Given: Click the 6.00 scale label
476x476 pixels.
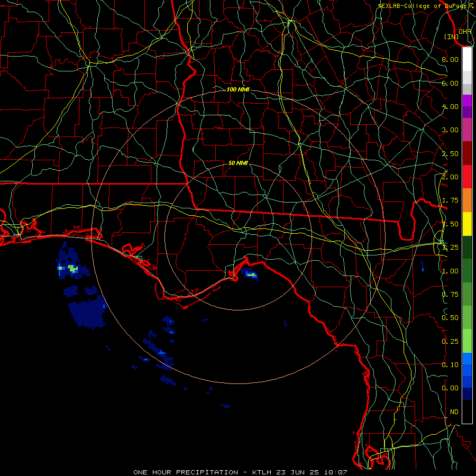Looking at the screenshot, I should [450, 83].
